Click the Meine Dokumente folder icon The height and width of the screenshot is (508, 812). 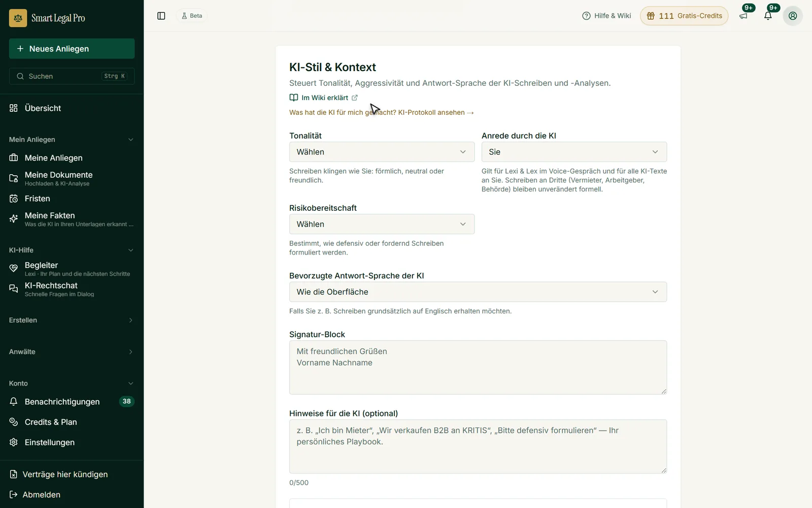tap(14, 178)
